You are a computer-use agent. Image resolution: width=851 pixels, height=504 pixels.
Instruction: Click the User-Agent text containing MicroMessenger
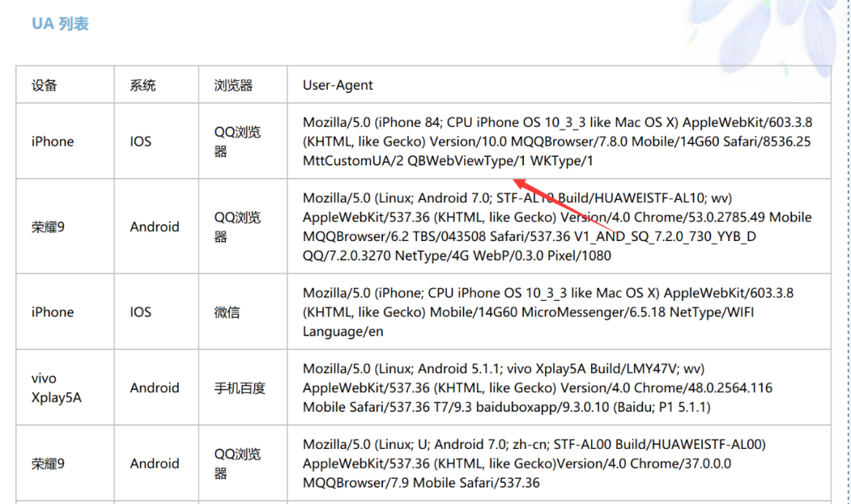point(548,312)
